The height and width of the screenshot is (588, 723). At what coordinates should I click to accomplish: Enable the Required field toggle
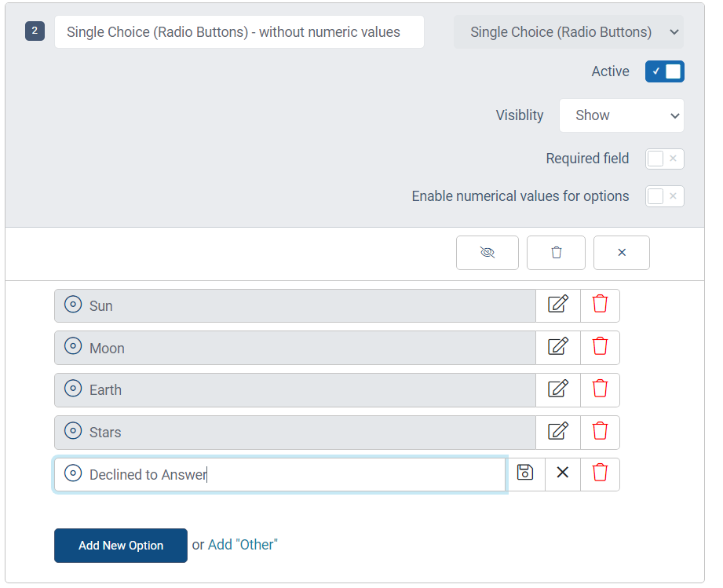coord(664,159)
